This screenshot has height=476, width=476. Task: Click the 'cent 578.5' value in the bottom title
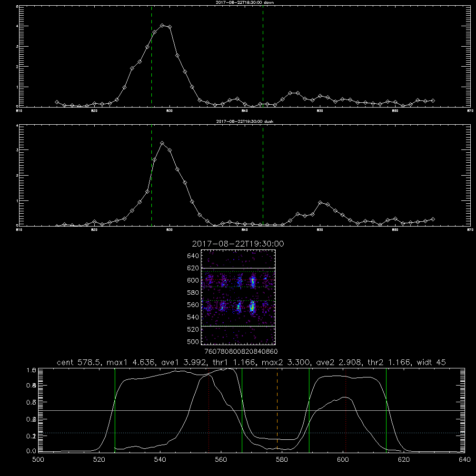(79, 362)
